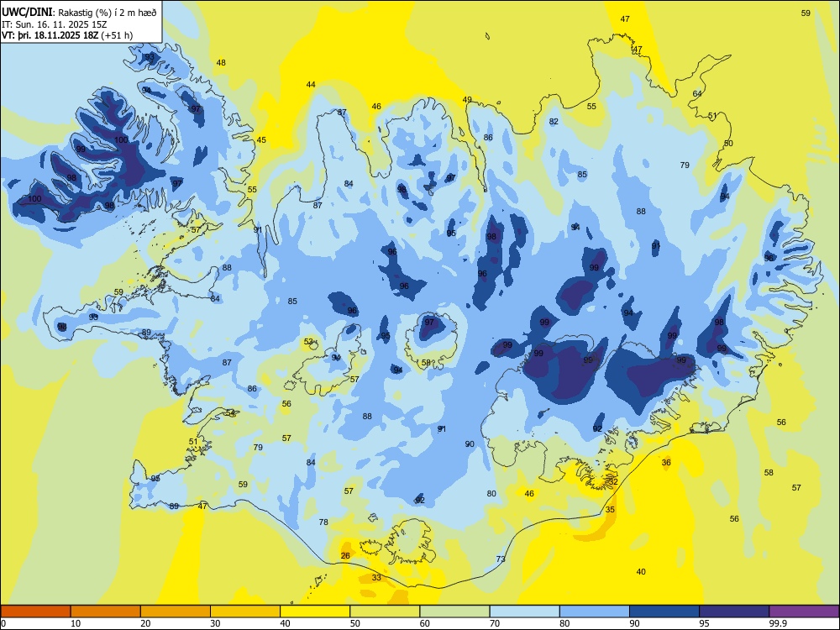Click the 'Rakastig (%) í 2 m hæð' label
Screen dimensions: 840x630
(108, 13)
